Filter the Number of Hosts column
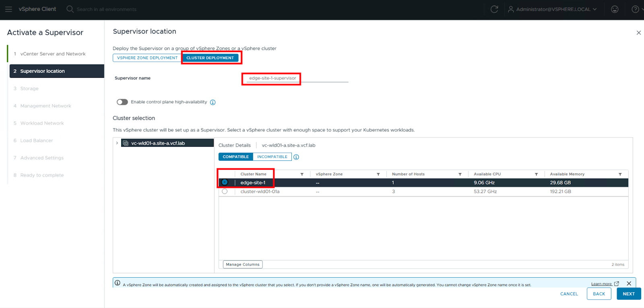This screenshot has width=644, height=308. 460,174
